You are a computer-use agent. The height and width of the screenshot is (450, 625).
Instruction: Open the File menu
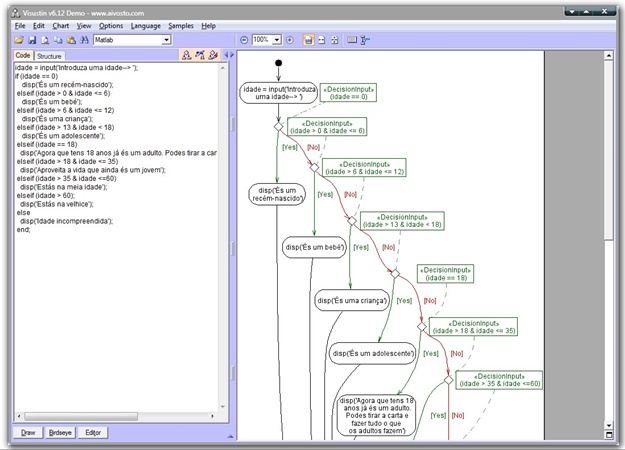click(20, 26)
